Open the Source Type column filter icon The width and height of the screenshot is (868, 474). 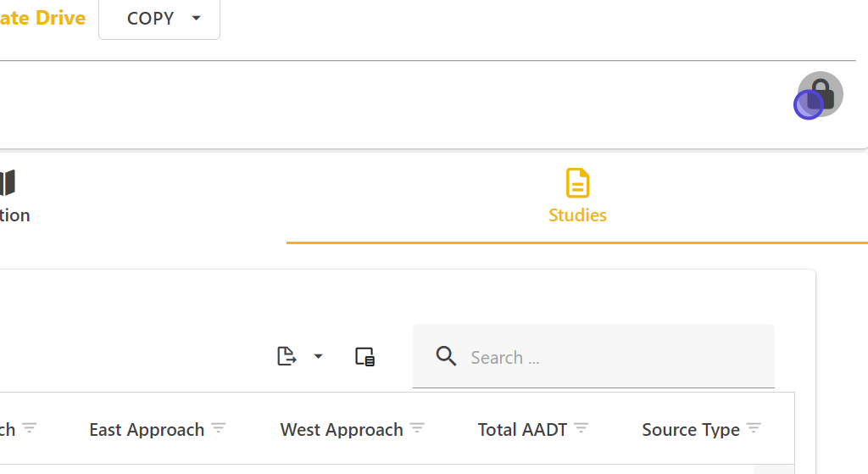coord(754,429)
